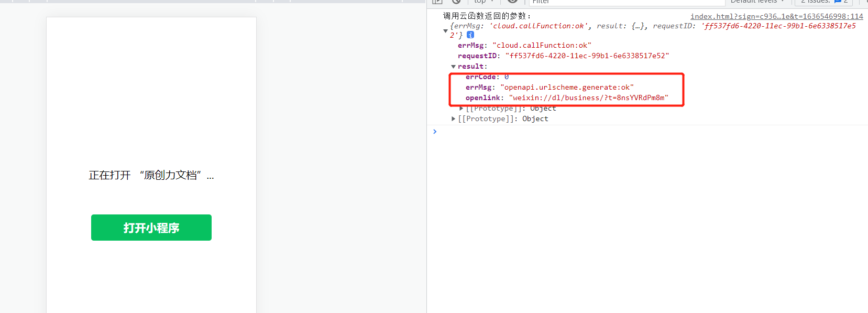Select the requestID property row
Screen dimensions: 868x313
(563, 56)
